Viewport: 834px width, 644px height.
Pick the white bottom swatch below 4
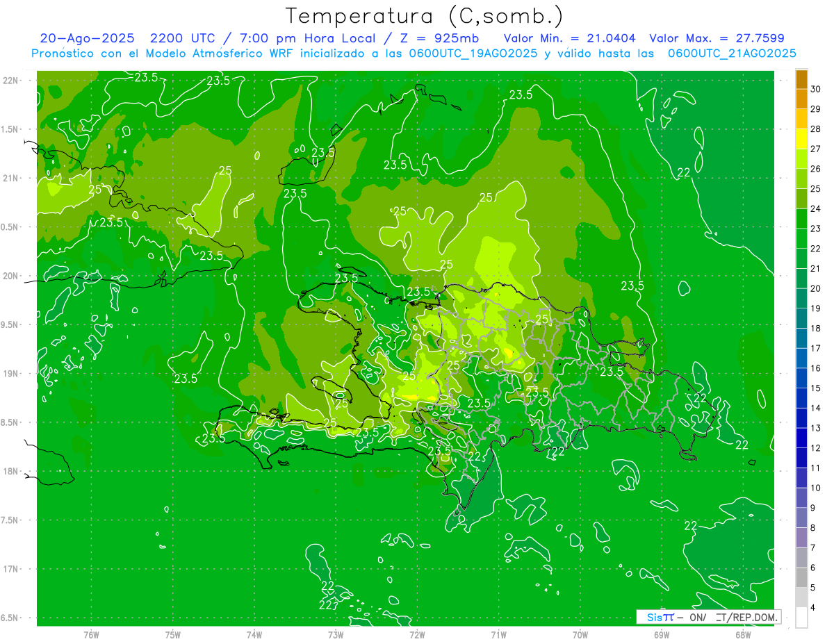click(x=801, y=618)
